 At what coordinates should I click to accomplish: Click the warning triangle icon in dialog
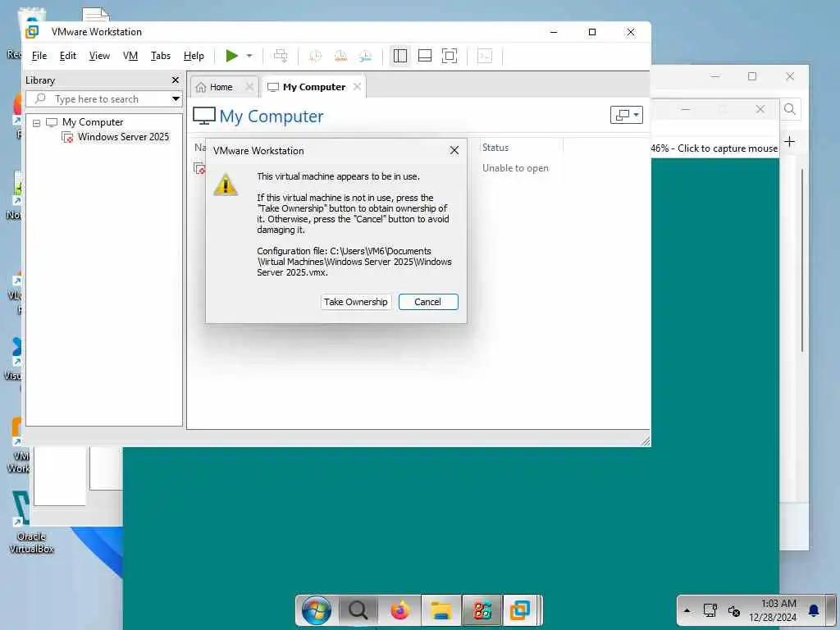tap(226, 185)
